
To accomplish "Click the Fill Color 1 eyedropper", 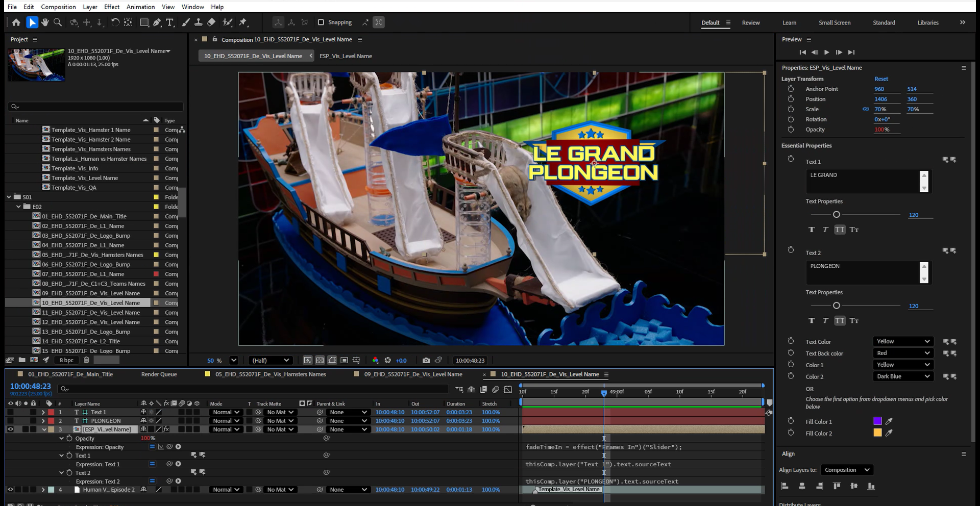I will 889,421.
